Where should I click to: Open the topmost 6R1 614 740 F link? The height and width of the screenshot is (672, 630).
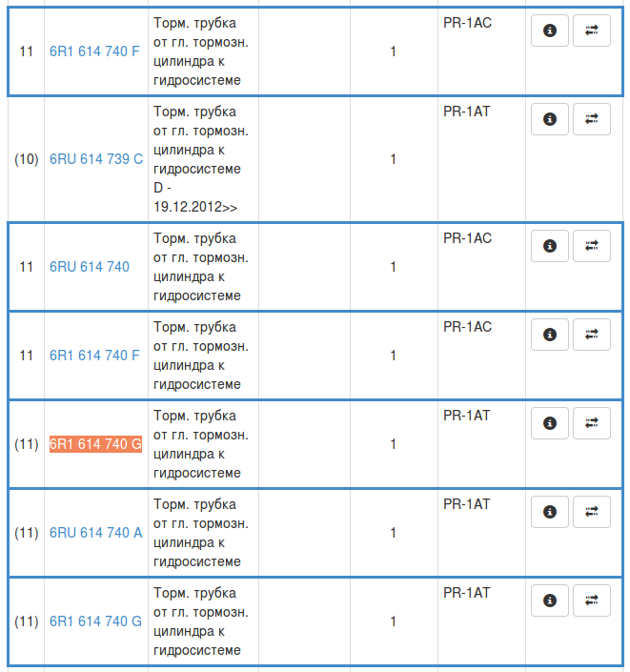pos(94,51)
